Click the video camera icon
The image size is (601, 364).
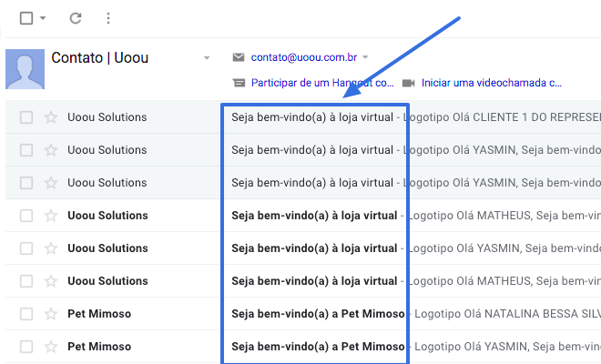[409, 83]
